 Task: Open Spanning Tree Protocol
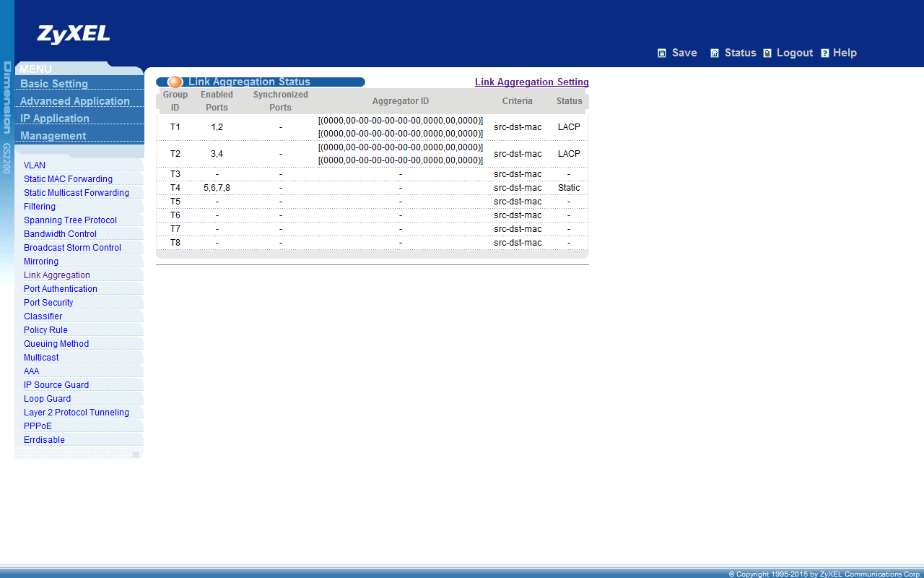pyautogui.click(x=70, y=220)
